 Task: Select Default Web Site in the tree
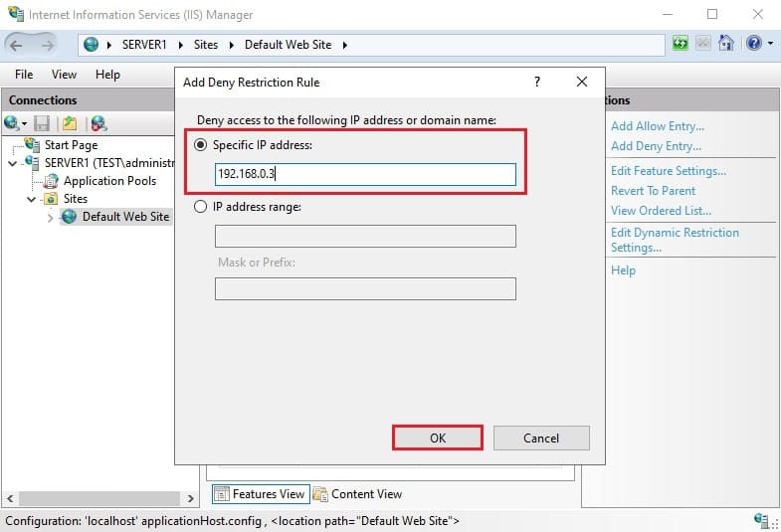(125, 217)
